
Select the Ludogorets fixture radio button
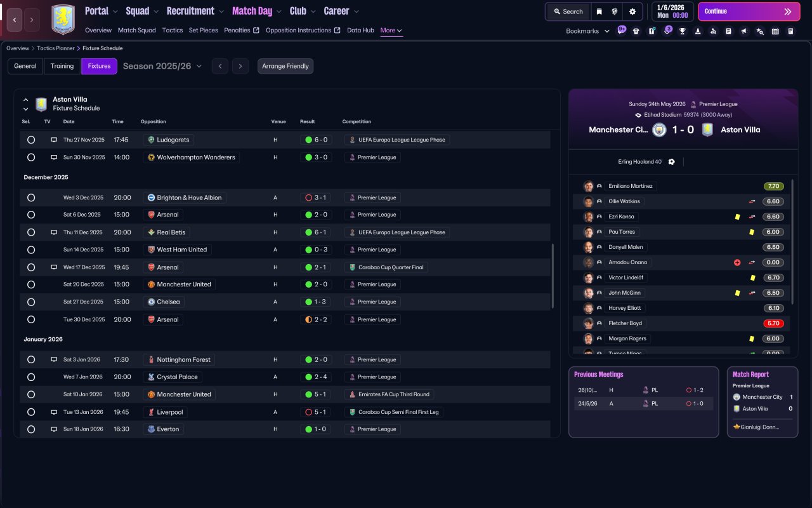click(31, 140)
